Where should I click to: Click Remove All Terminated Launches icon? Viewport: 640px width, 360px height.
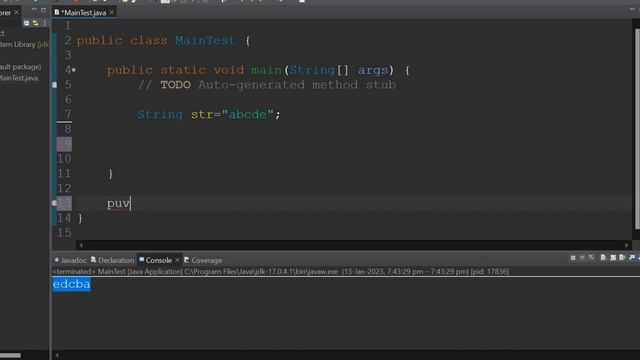[591, 258]
